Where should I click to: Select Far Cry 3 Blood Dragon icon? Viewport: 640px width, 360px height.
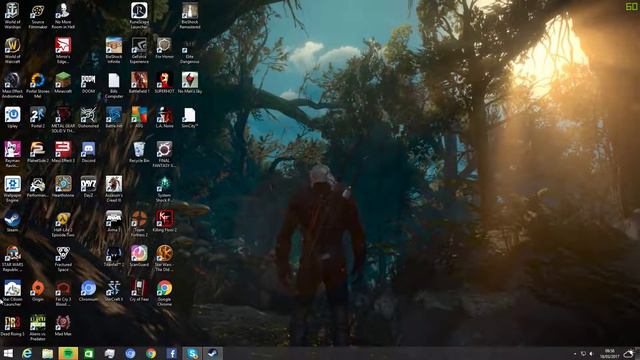63,293
